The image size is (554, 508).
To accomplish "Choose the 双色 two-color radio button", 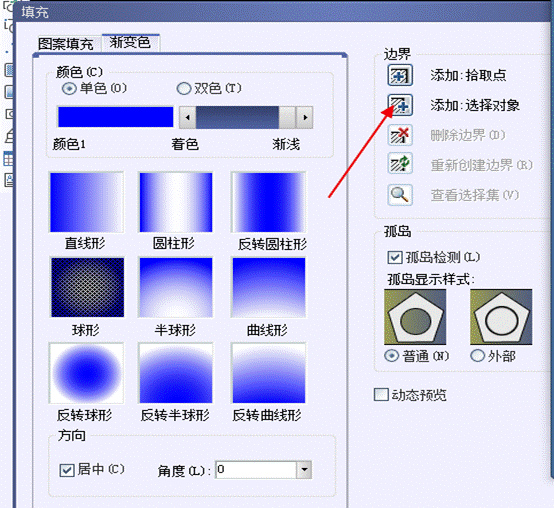I will pyautogui.click(x=184, y=88).
